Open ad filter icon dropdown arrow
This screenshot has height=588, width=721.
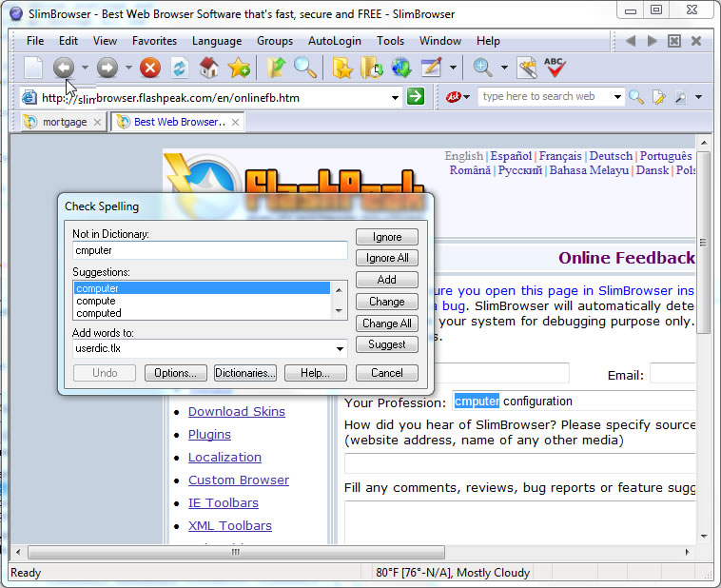coord(467,97)
